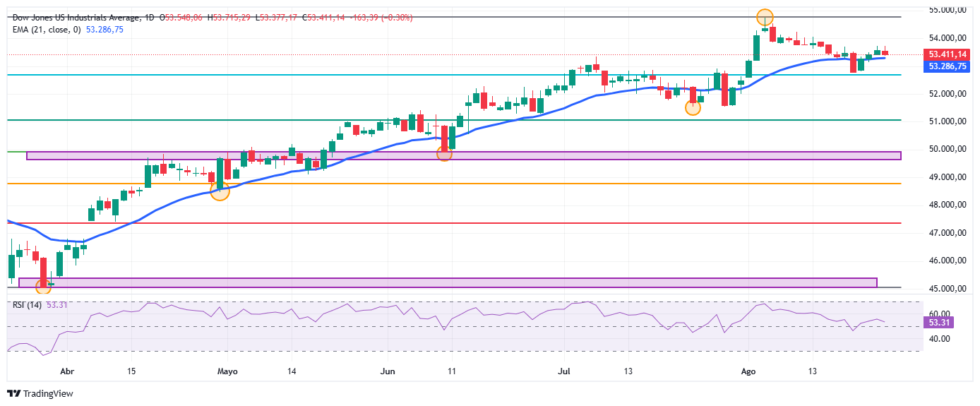Click the 50.000,00 price axis label
The height and width of the screenshot is (406, 980).
click(948, 149)
